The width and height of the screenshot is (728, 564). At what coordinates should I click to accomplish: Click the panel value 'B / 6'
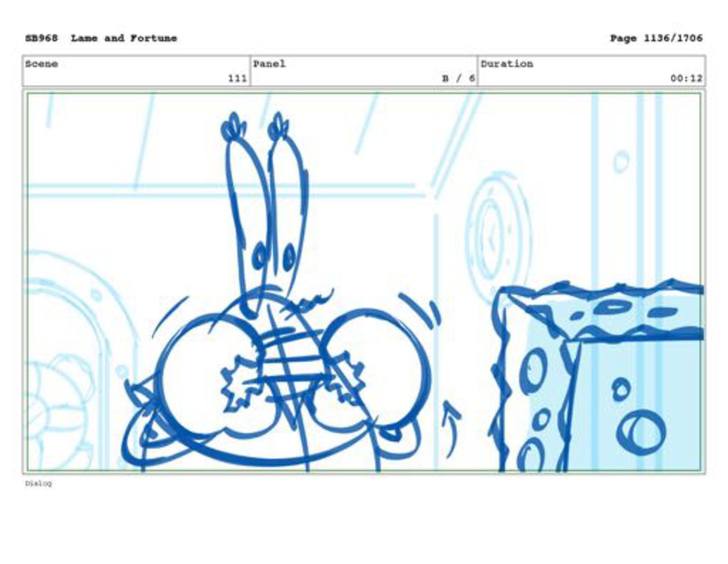click(458, 79)
